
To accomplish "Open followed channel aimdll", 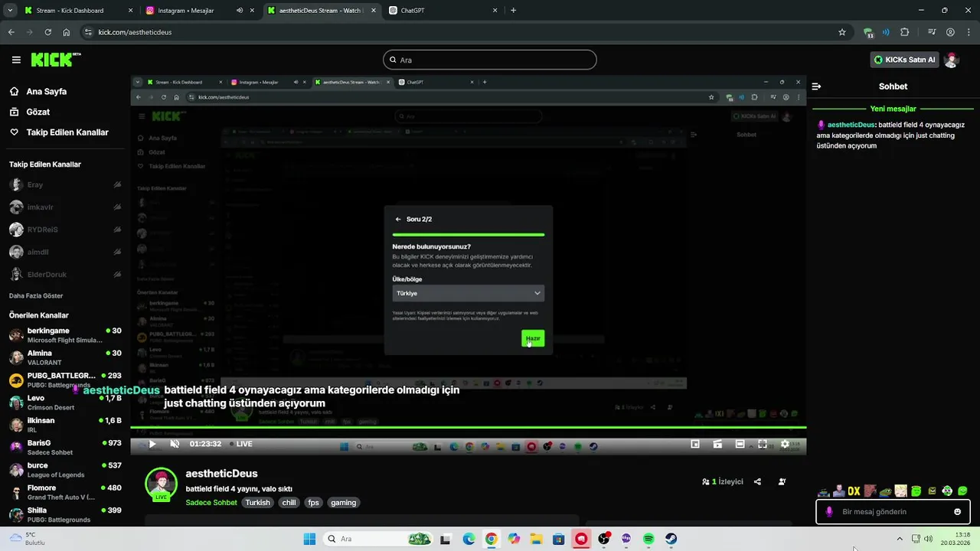I will (x=64, y=252).
